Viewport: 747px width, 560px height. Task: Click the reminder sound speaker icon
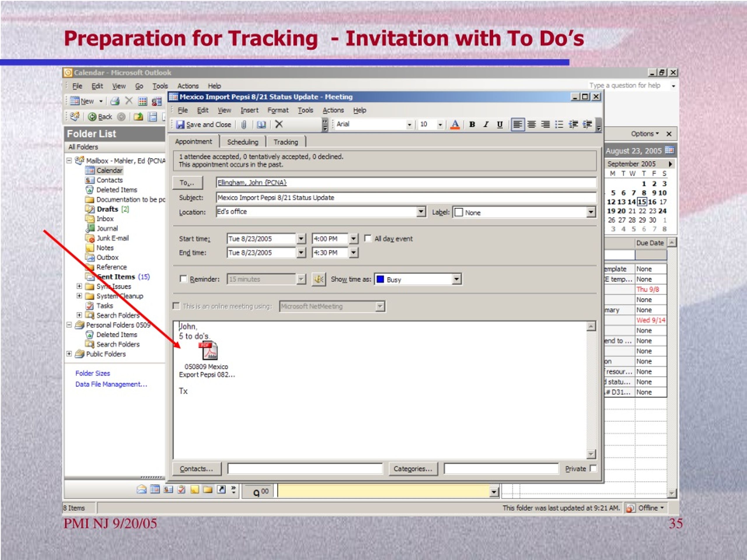pos(318,279)
